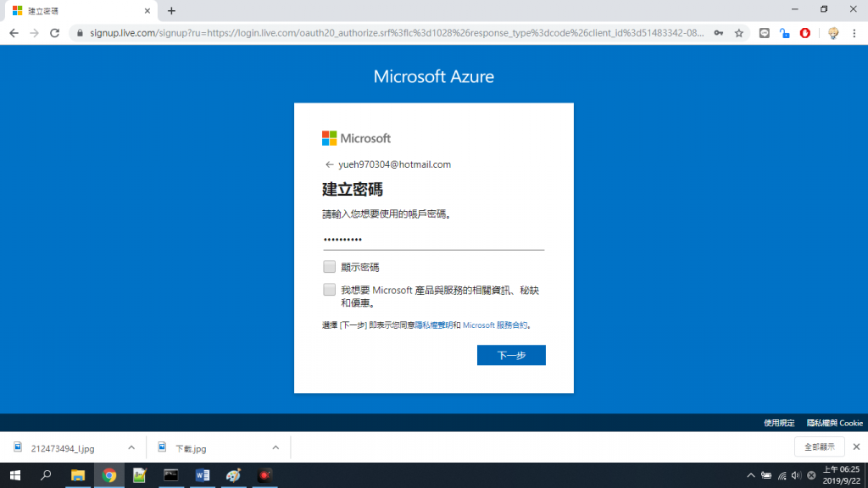Click the padlock site security icon

click(x=80, y=33)
